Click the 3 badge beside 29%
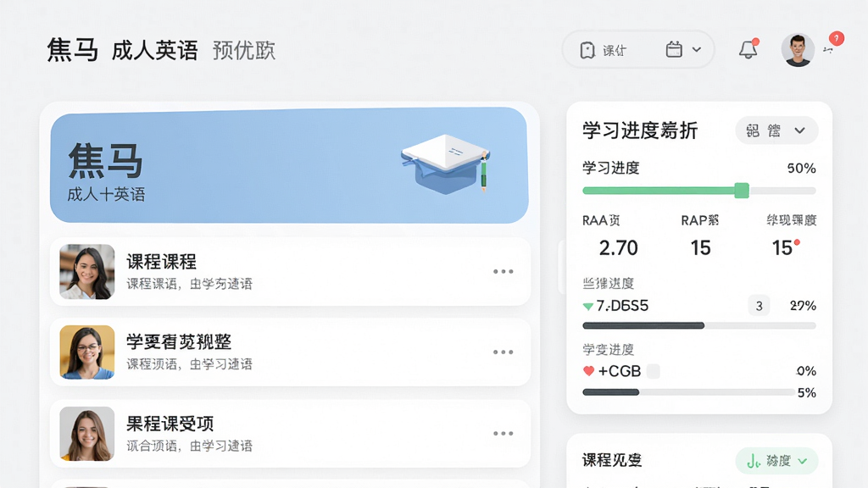The image size is (868, 488). click(x=759, y=305)
